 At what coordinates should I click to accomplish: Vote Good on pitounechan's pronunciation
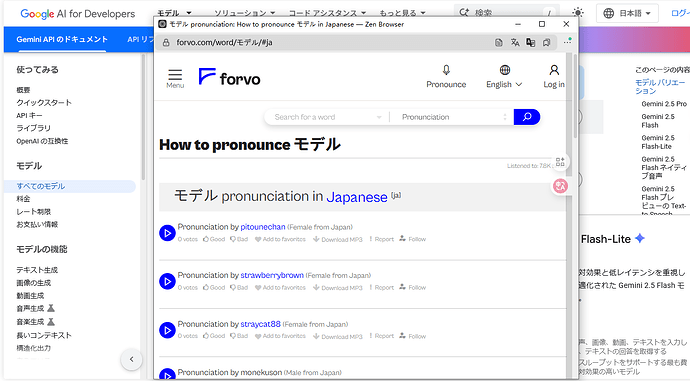click(x=214, y=239)
